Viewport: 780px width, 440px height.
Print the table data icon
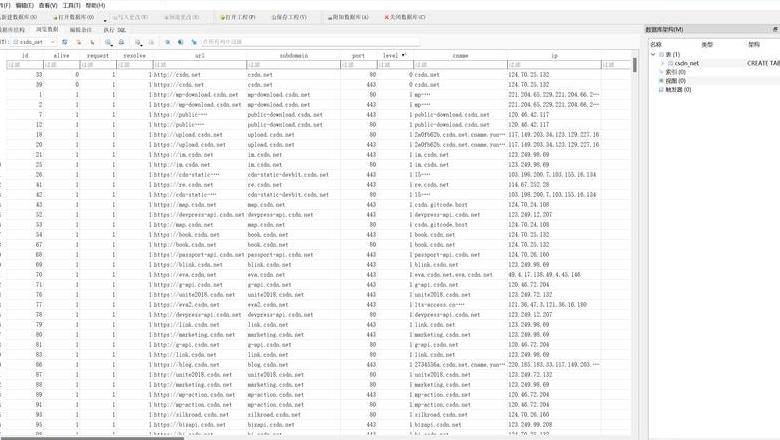pyautogui.click(x=121, y=42)
